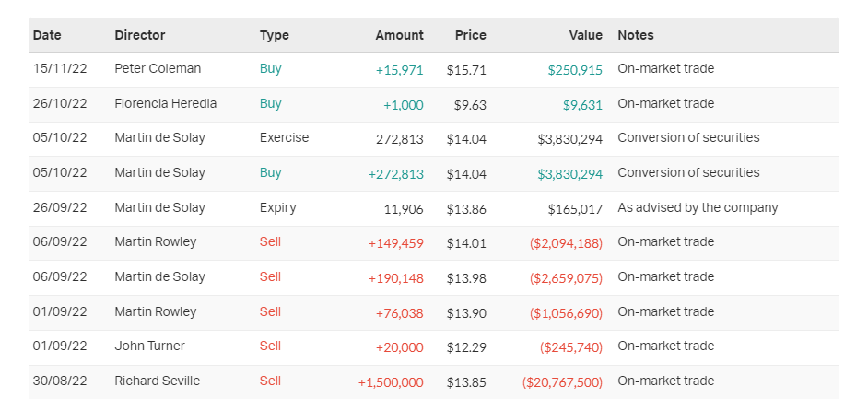The height and width of the screenshot is (399, 868).
Task: Click the Director column header
Action: click(140, 35)
